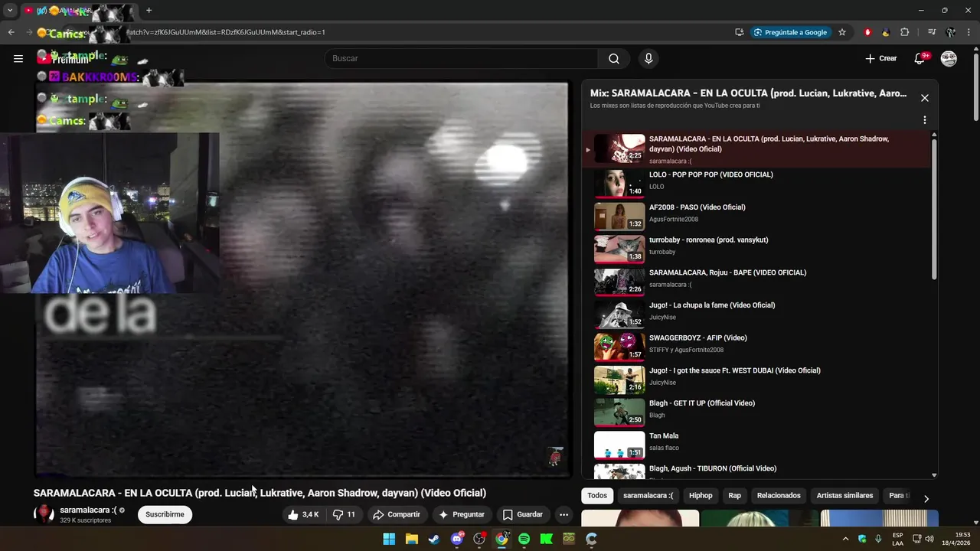This screenshot has height=551, width=980.
Task: Open taskbar clock 19:53 date panel
Action: pos(955,539)
